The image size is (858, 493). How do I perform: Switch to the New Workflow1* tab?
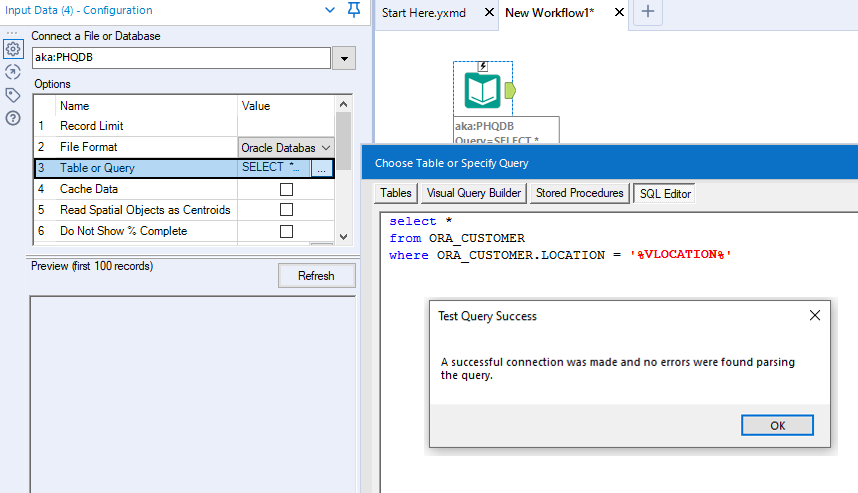click(549, 13)
